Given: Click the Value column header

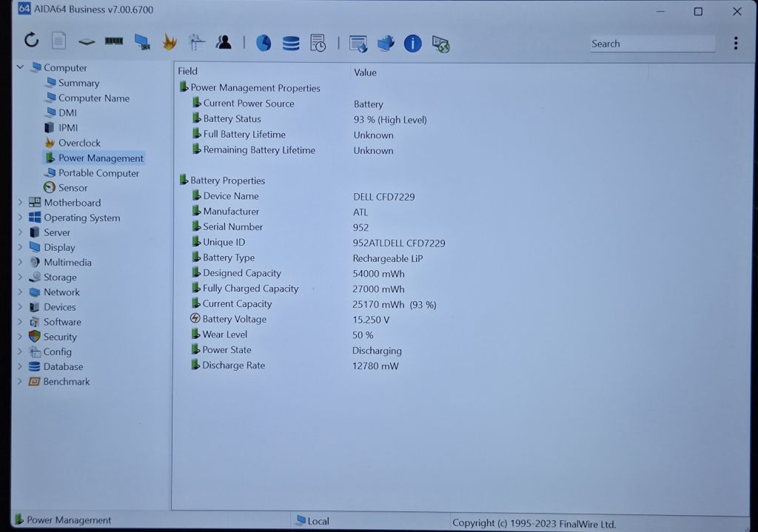Looking at the screenshot, I should (365, 73).
